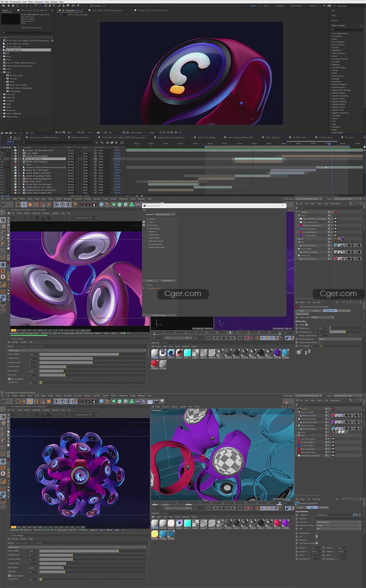Select the cyan material swatch in middle Cinema 4D
The height and width of the screenshot is (588, 366).
pyautogui.click(x=187, y=353)
